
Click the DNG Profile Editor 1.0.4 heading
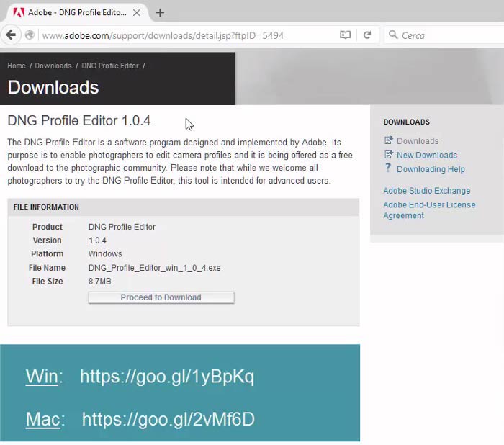pyautogui.click(x=78, y=120)
